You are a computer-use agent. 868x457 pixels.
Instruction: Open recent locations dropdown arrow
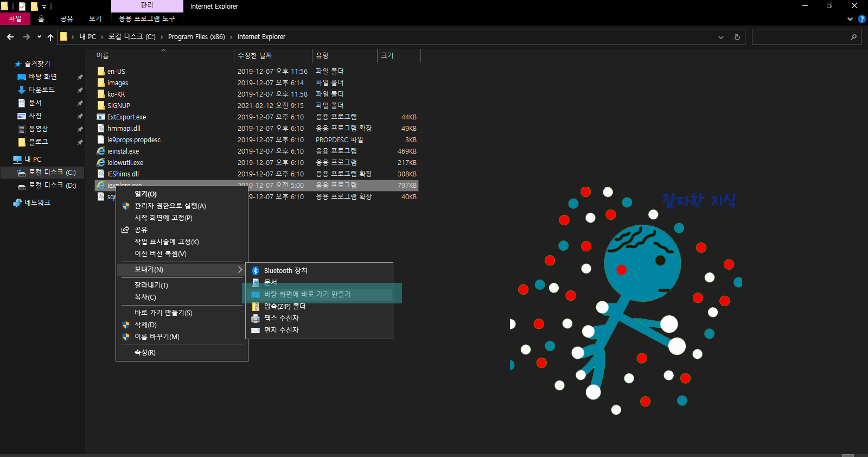(39, 37)
